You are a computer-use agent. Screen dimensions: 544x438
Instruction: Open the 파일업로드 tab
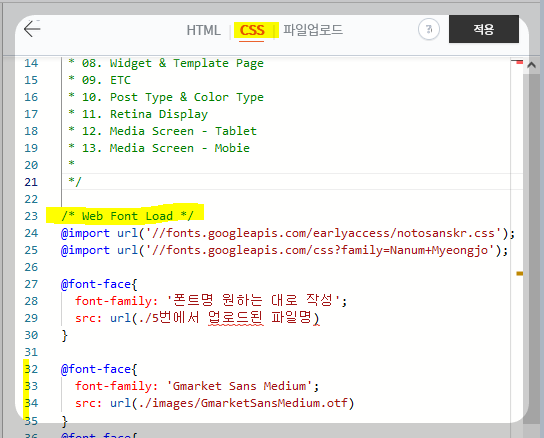[313, 30]
